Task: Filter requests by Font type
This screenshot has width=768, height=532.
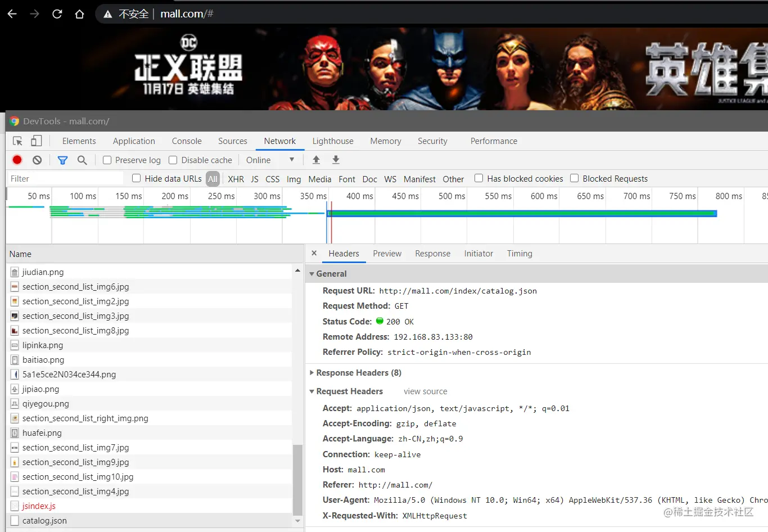Action: tap(347, 179)
